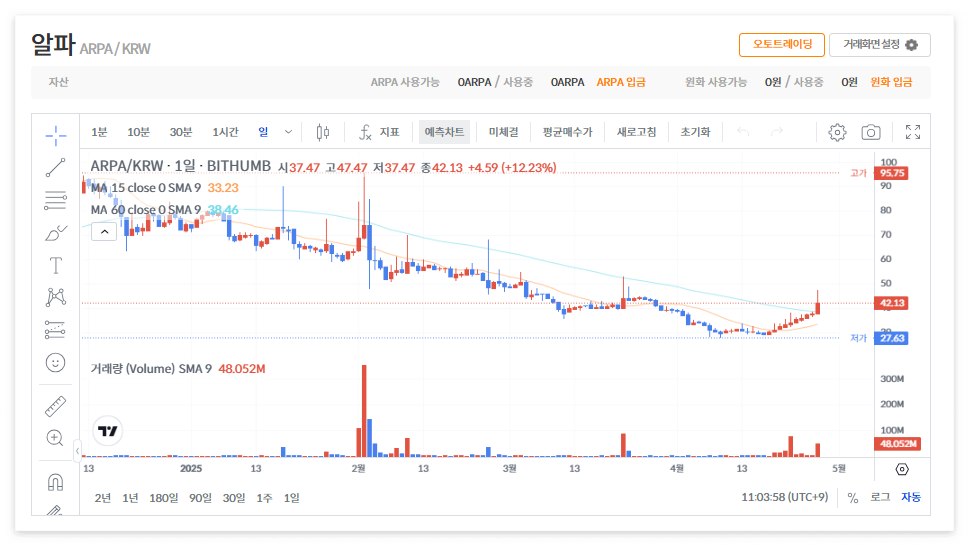Open the pattern drawing tool

tap(56, 297)
